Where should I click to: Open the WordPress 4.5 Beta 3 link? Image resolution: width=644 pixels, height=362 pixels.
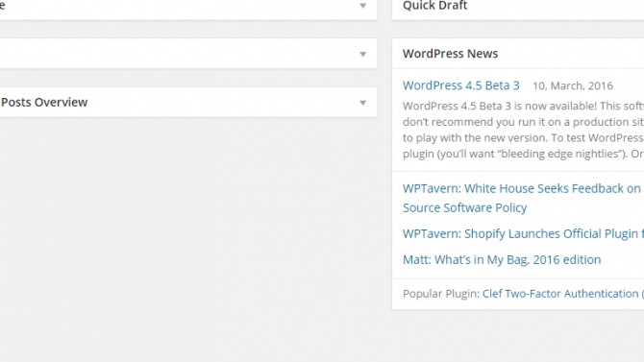pos(460,85)
